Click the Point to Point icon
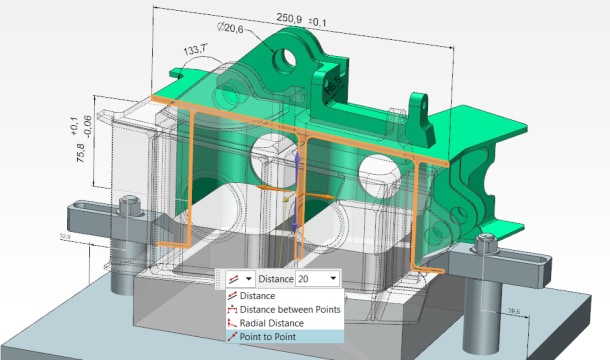 (232, 337)
